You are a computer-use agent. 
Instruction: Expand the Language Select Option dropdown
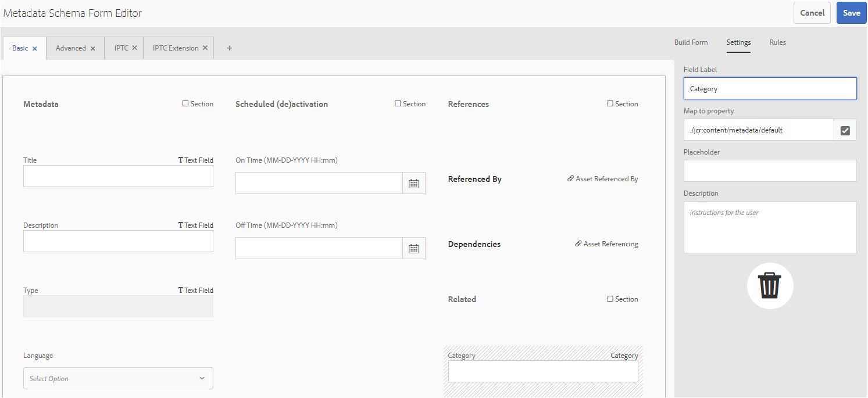[x=118, y=378]
